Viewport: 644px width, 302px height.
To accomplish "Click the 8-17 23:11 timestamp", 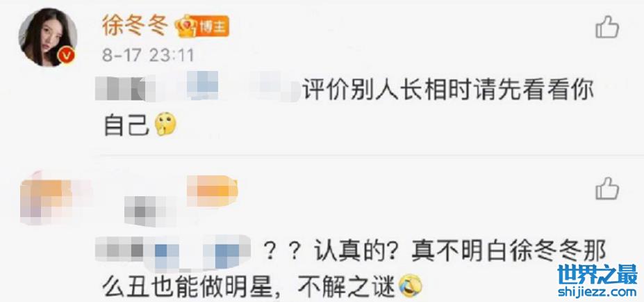I will (x=148, y=55).
